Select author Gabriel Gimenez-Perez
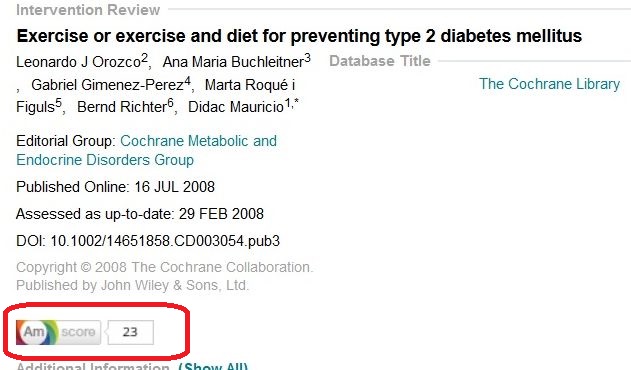Viewport: 631px width, 370px height. tap(107, 85)
